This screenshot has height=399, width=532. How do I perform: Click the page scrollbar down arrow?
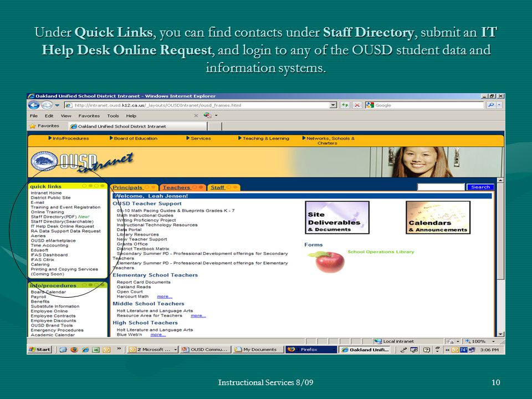click(x=500, y=334)
